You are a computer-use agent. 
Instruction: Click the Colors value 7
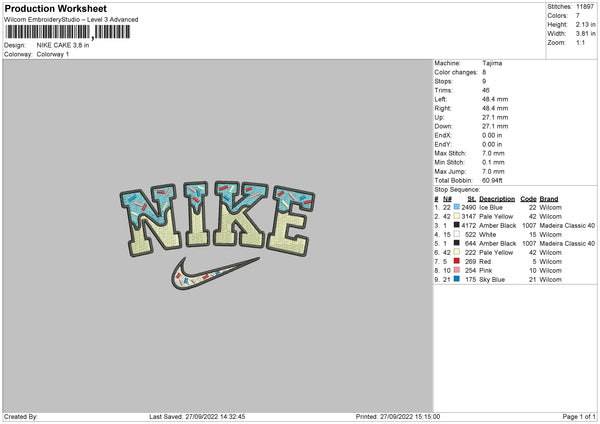[x=578, y=16]
